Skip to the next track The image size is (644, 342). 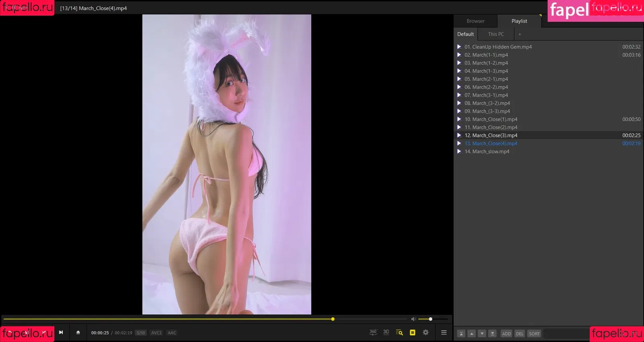pyautogui.click(x=61, y=332)
